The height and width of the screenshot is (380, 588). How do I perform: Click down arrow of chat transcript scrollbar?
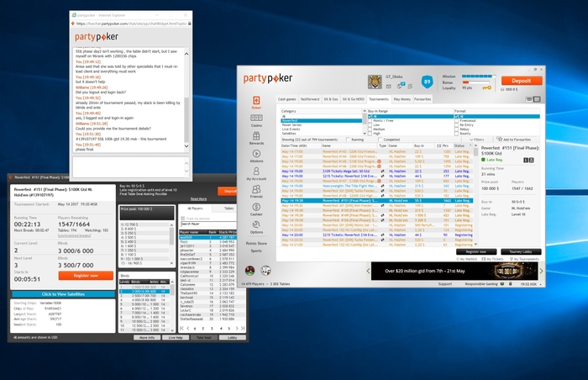coord(186,146)
